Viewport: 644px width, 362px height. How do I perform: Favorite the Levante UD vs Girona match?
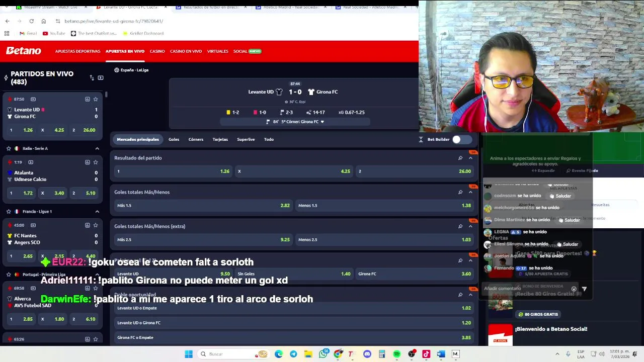click(x=96, y=99)
